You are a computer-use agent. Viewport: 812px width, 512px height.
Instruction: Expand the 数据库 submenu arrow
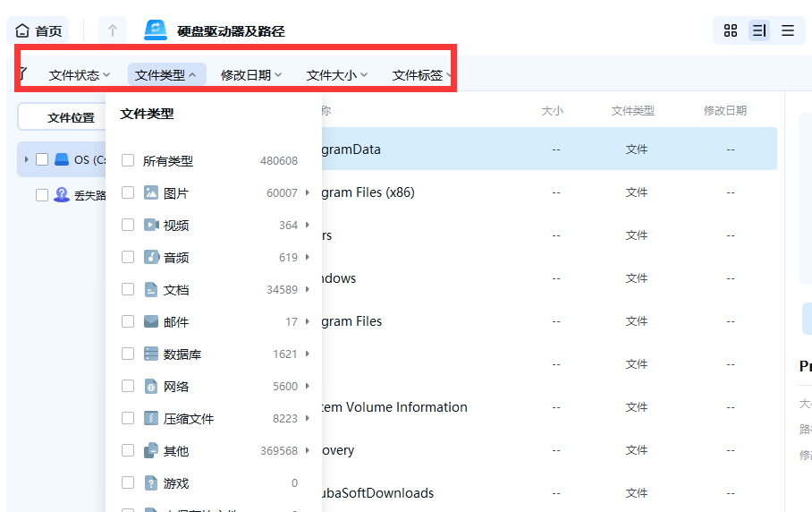[307, 354]
